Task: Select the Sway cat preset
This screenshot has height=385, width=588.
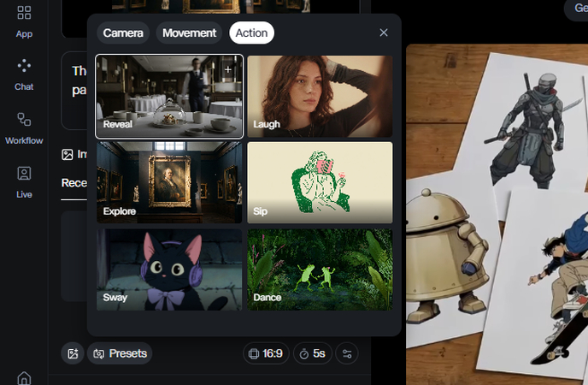Action: point(169,269)
